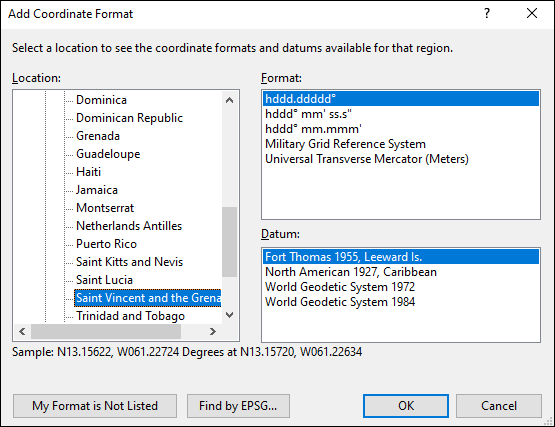This screenshot has height=427, width=555.
Task: Pick Haiti from the location tree
Action: coord(88,172)
